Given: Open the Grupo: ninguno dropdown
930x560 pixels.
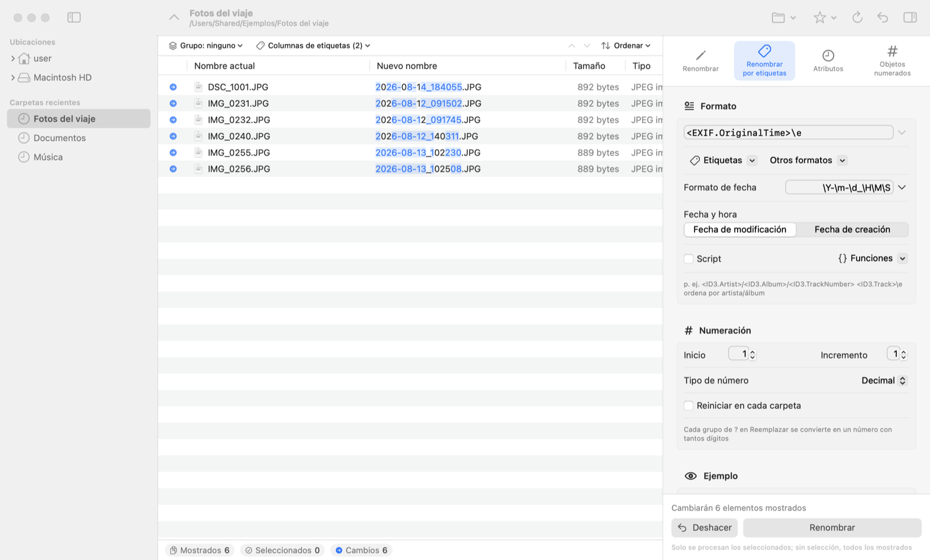Looking at the screenshot, I should point(206,45).
